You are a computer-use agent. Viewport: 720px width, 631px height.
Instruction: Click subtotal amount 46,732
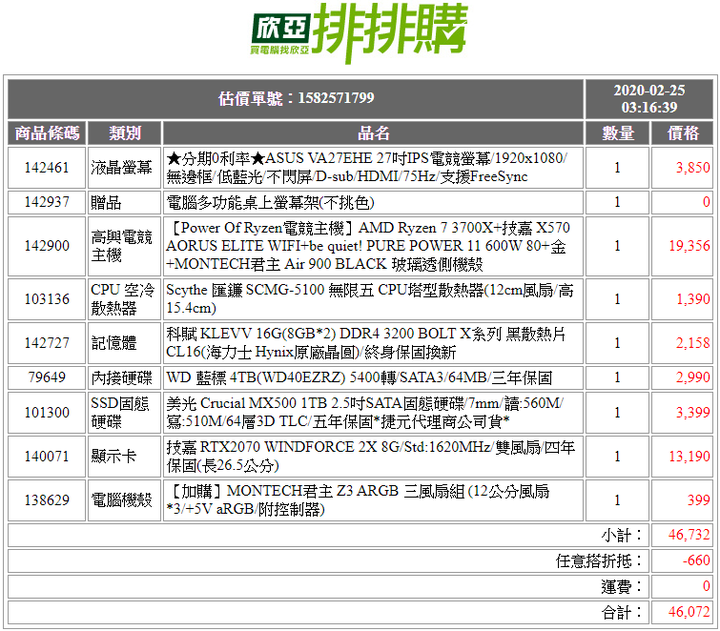click(689, 535)
